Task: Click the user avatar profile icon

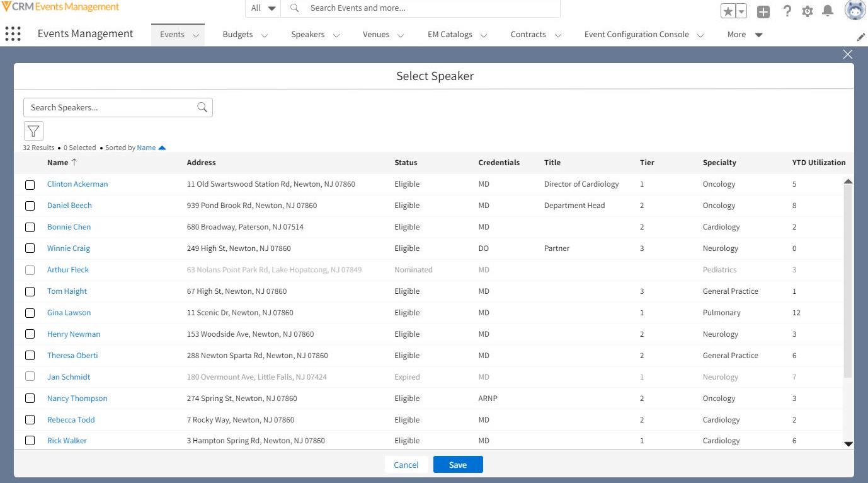Action: [x=855, y=11]
